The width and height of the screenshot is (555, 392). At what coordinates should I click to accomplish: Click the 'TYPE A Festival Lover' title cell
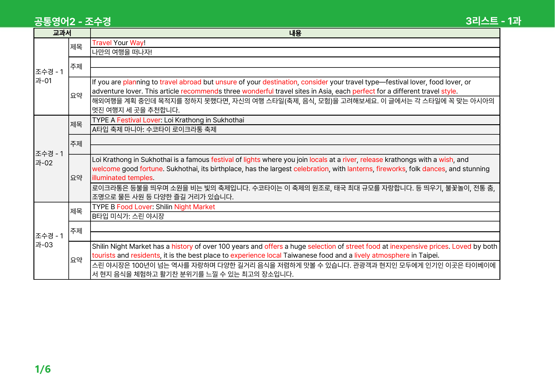click(295, 120)
